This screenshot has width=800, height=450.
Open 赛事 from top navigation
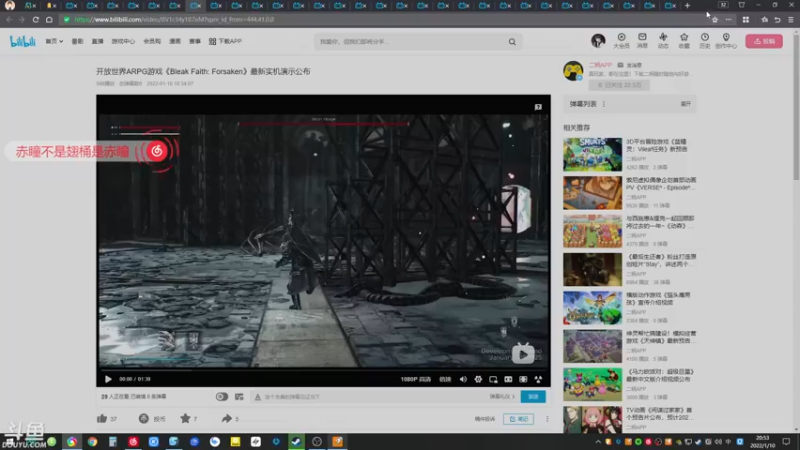pos(195,41)
